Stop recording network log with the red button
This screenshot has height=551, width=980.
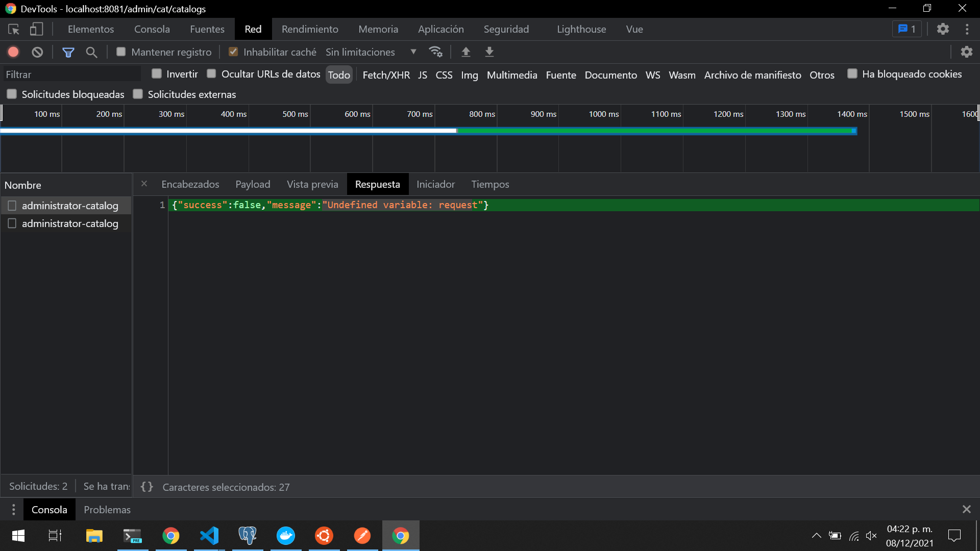point(13,52)
